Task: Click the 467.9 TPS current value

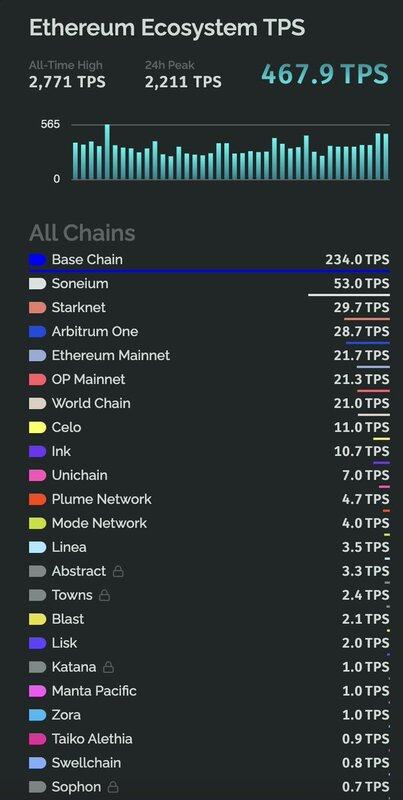Action: click(x=325, y=73)
